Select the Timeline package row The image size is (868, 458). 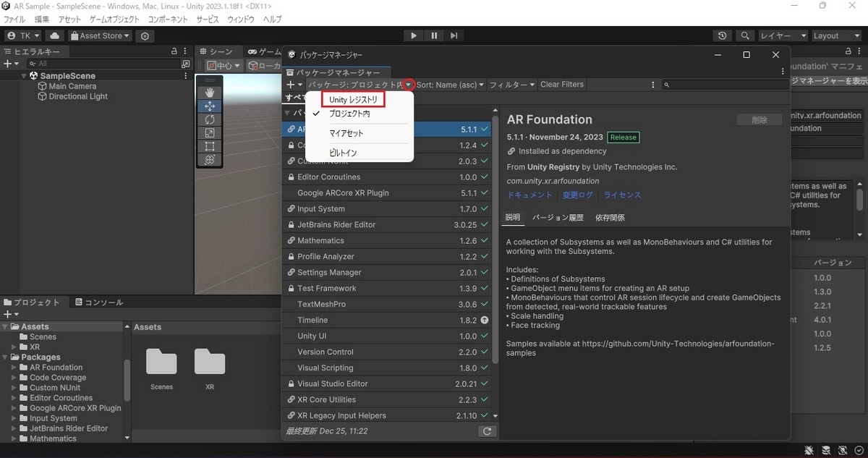pyautogui.click(x=387, y=321)
